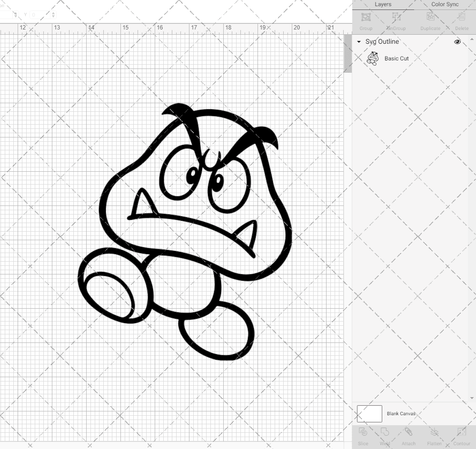Open the Blank Canvas color swatch
This screenshot has height=449, width=476.
369,413
